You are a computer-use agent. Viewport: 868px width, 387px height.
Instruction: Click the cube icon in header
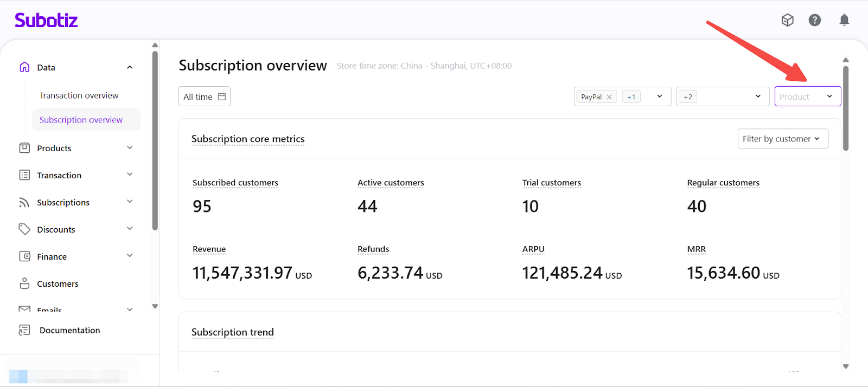[787, 20]
